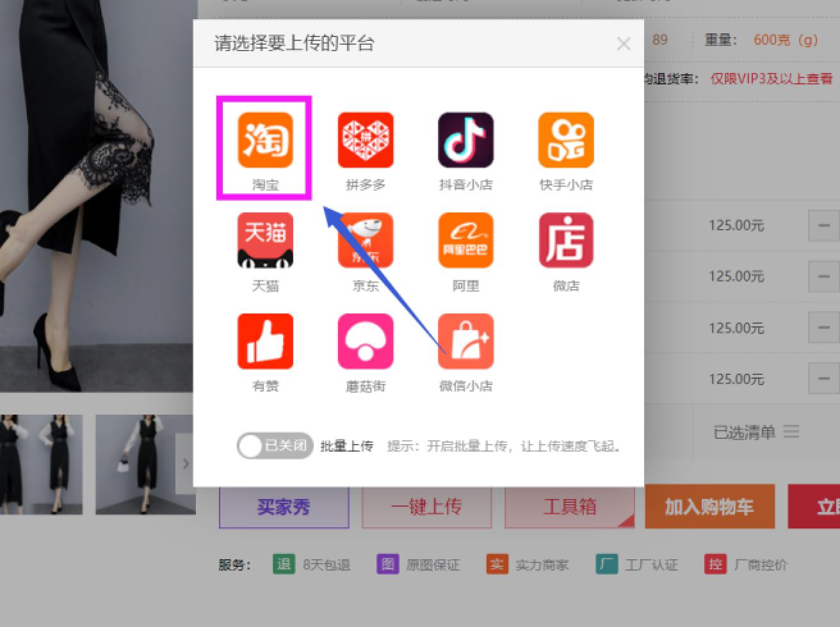840x627 pixels.
Task: View the first dress thumbnail image
Action: pos(41,464)
